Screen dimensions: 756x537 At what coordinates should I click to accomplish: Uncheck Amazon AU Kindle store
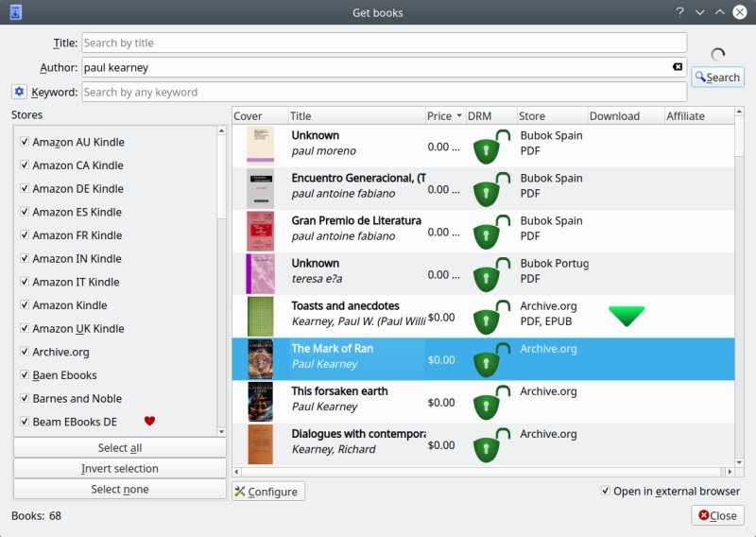coord(25,142)
